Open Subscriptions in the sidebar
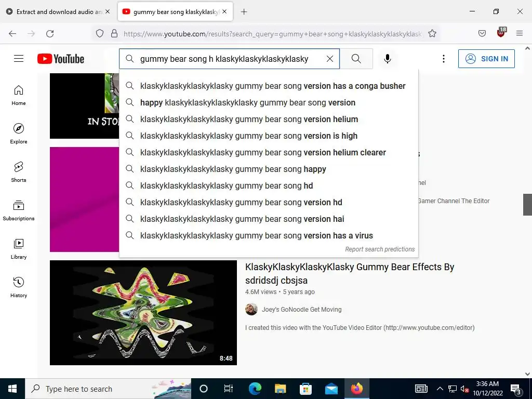 tap(19, 210)
